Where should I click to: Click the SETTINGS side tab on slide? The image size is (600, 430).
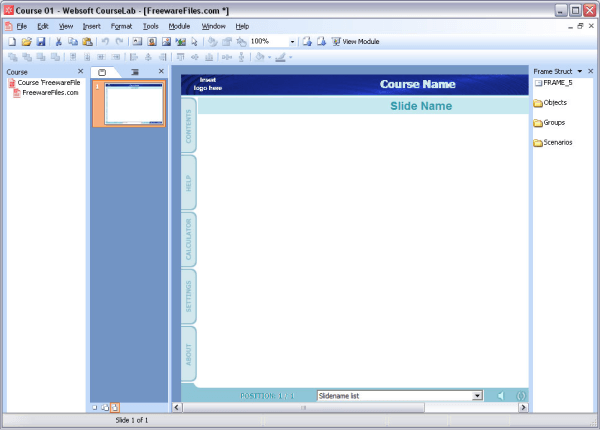click(x=189, y=296)
